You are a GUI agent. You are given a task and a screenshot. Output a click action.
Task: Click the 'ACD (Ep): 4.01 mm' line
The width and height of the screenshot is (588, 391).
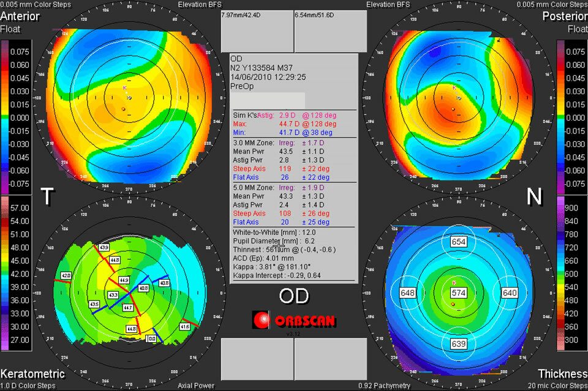[263, 258]
